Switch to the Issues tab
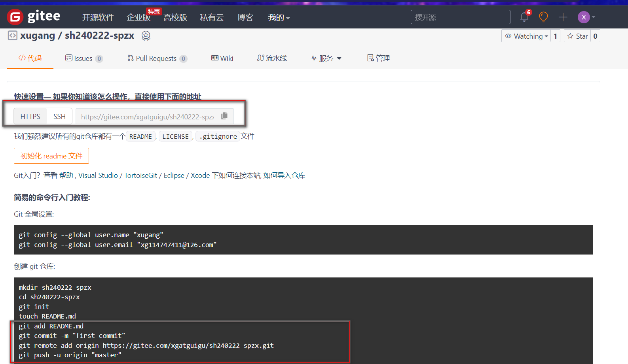 pyautogui.click(x=84, y=58)
